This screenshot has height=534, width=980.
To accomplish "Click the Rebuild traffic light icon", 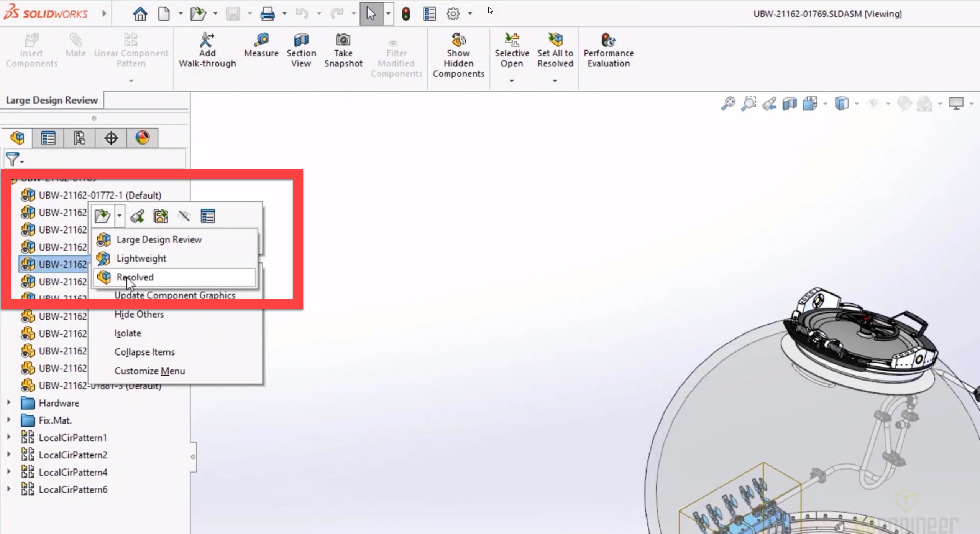I will [406, 14].
